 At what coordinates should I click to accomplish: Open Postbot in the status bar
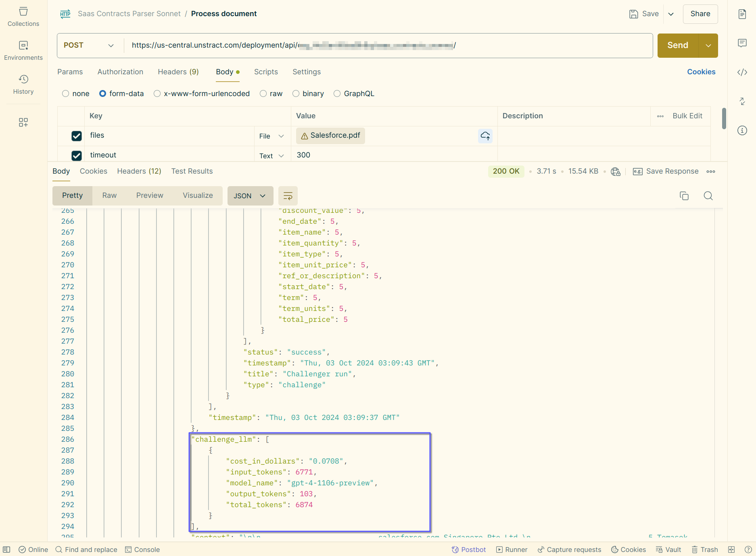coord(469,550)
